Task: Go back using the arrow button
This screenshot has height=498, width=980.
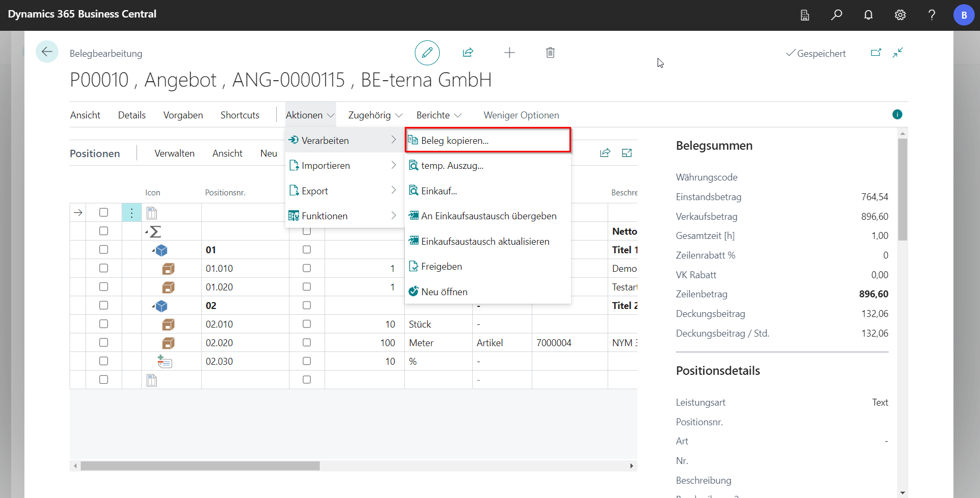Action: pyautogui.click(x=47, y=52)
